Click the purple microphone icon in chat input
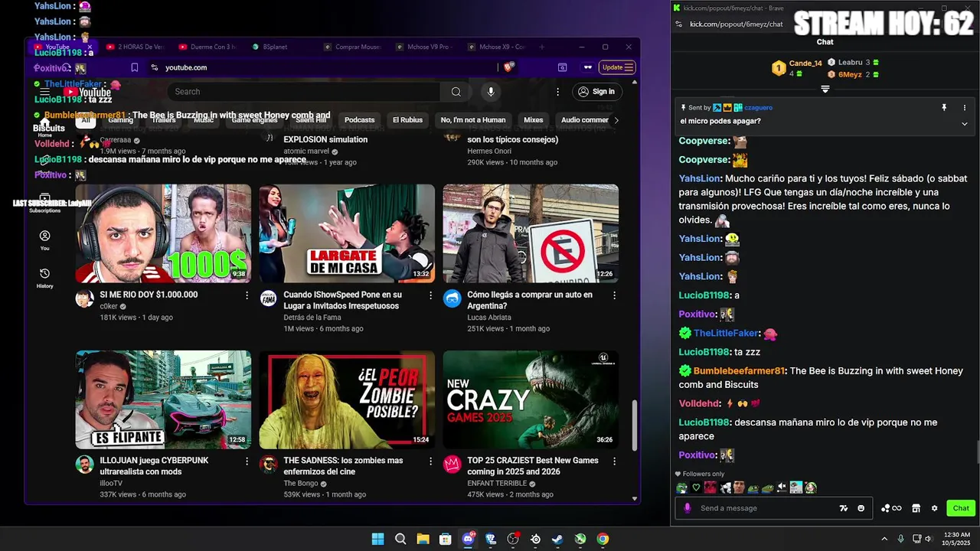 point(688,508)
